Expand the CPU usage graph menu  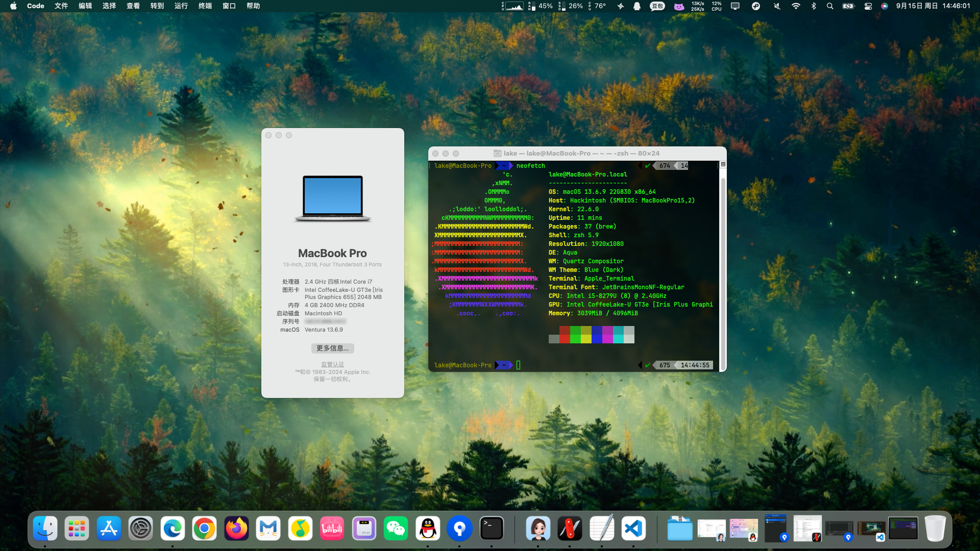point(513,6)
